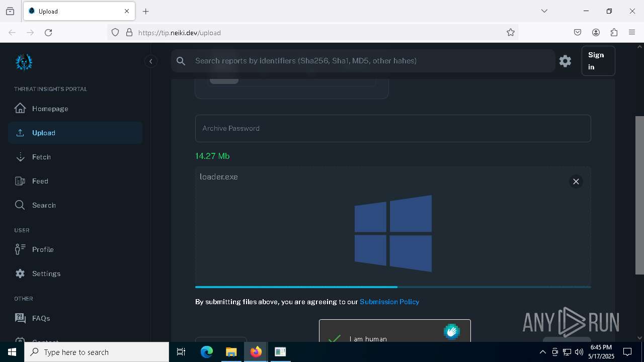Image resolution: width=644 pixels, height=362 pixels.
Task: Open settings via top gear icon
Action: click(565, 61)
